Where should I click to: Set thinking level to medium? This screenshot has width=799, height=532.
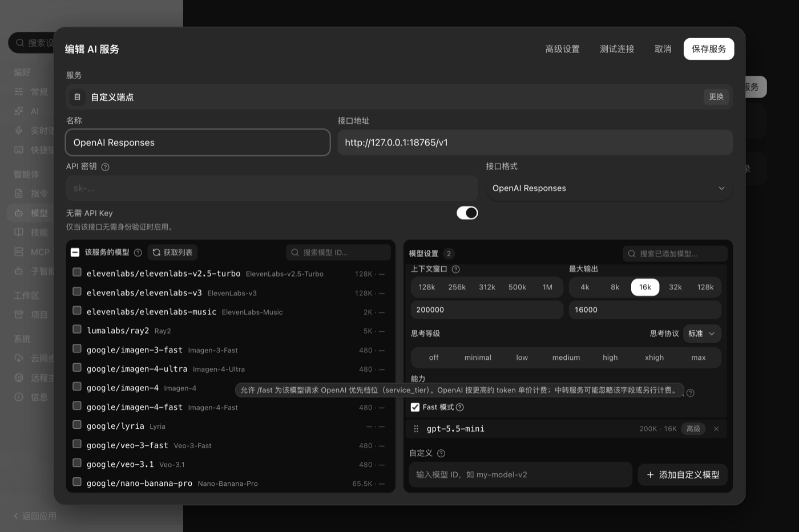point(566,358)
